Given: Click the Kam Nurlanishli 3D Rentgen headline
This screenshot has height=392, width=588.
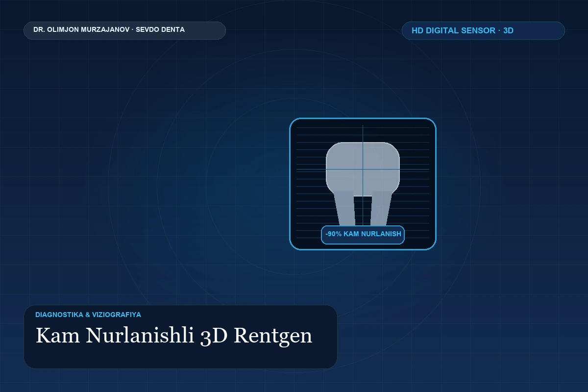Looking at the screenshot, I should pyautogui.click(x=174, y=336).
